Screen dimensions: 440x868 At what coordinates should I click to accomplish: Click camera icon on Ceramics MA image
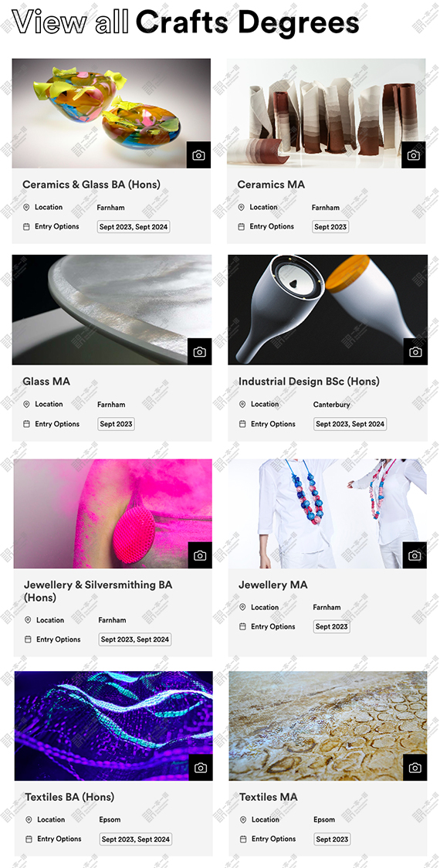click(414, 155)
